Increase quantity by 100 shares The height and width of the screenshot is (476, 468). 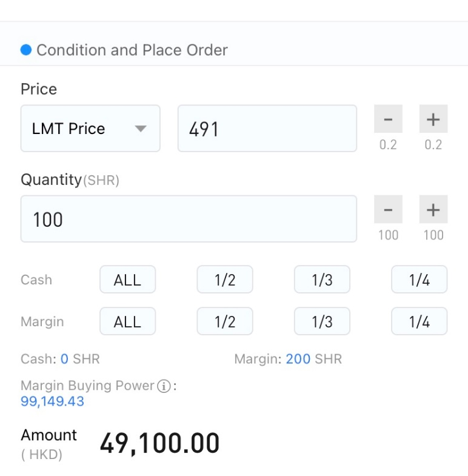click(433, 209)
